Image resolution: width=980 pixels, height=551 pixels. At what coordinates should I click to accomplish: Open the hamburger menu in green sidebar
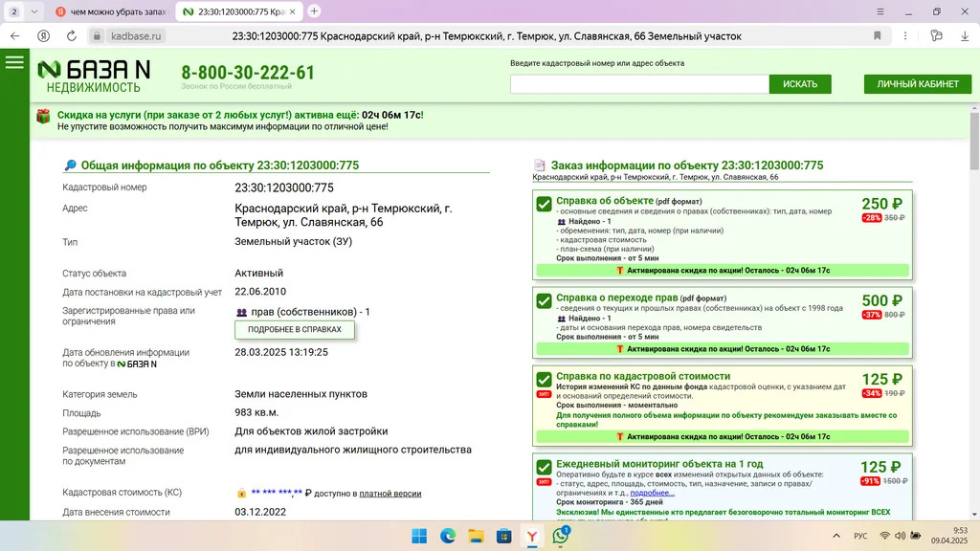pyautogui.click(x=14, y=62)
